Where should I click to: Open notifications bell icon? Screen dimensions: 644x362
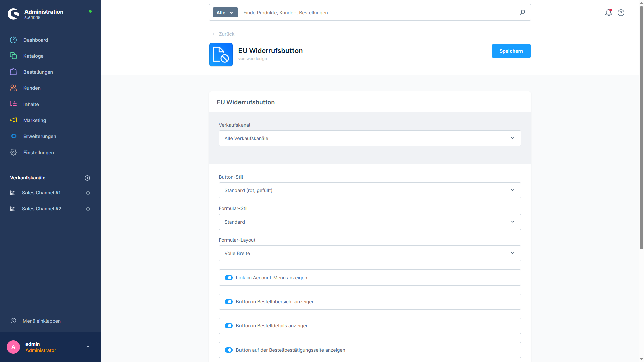pyautogui.click(x=608, y=13)
